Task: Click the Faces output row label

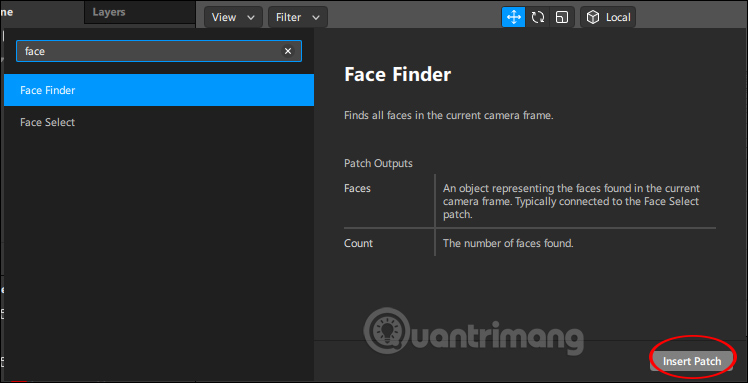Action: coord(357,188)
